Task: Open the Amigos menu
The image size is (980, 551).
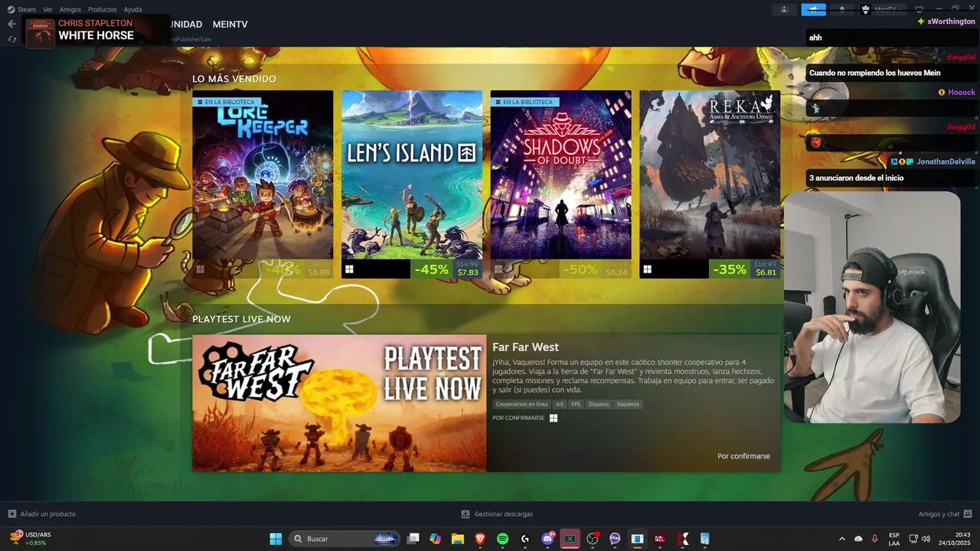Action: click(x=70, y=9)
